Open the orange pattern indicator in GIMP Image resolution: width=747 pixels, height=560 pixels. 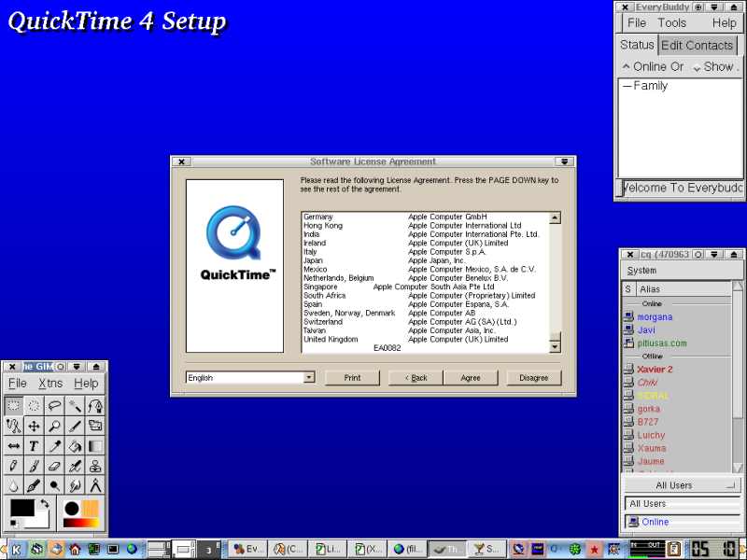pos(90,509)
